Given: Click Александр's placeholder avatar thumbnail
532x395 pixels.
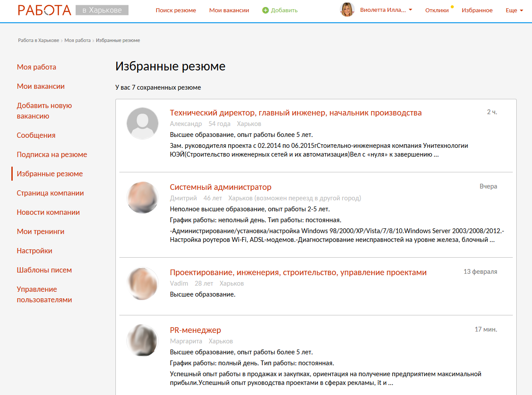Looking at the screenshot, I should (143, 123).
